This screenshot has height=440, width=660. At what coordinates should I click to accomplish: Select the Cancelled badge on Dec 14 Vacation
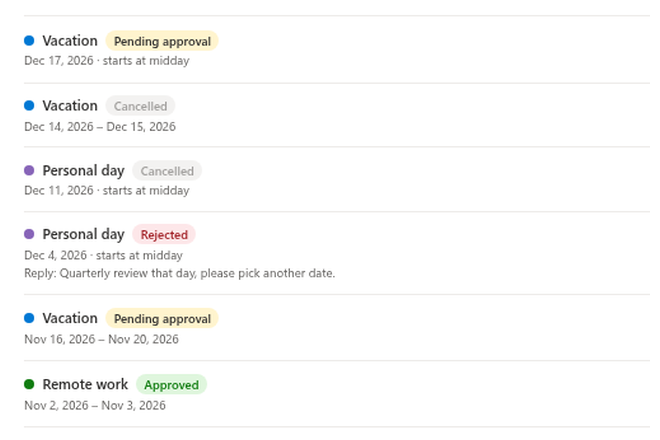pyautogui.click(x=140, y=106)
